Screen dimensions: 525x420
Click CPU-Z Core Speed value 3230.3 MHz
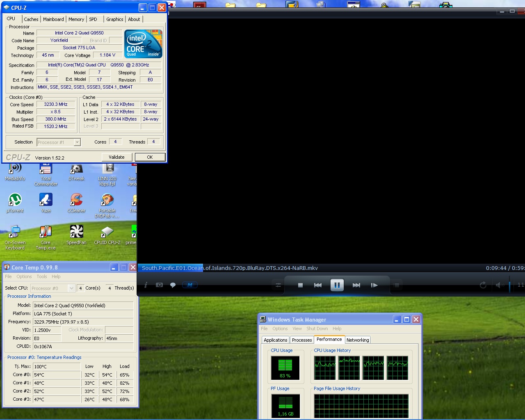[56, 105]
